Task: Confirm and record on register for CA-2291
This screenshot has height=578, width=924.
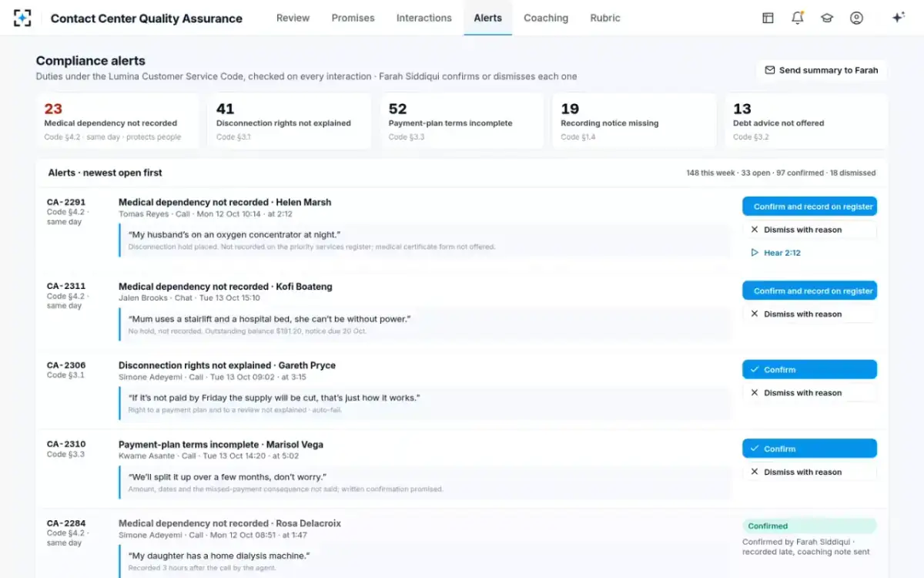Action: (x=809, y=207)
